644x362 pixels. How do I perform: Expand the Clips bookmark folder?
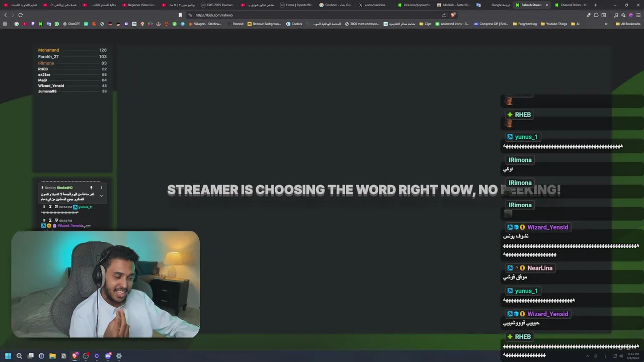[425, 24]
